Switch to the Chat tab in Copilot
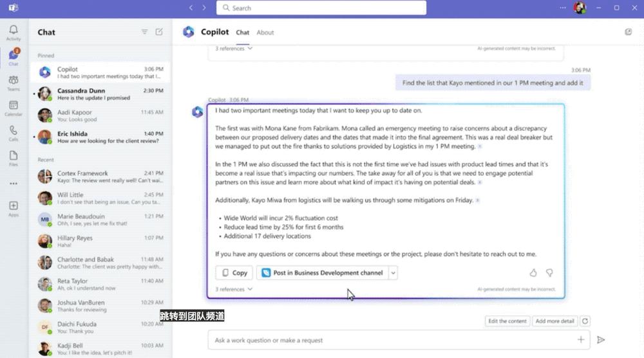 click(242, 32)
